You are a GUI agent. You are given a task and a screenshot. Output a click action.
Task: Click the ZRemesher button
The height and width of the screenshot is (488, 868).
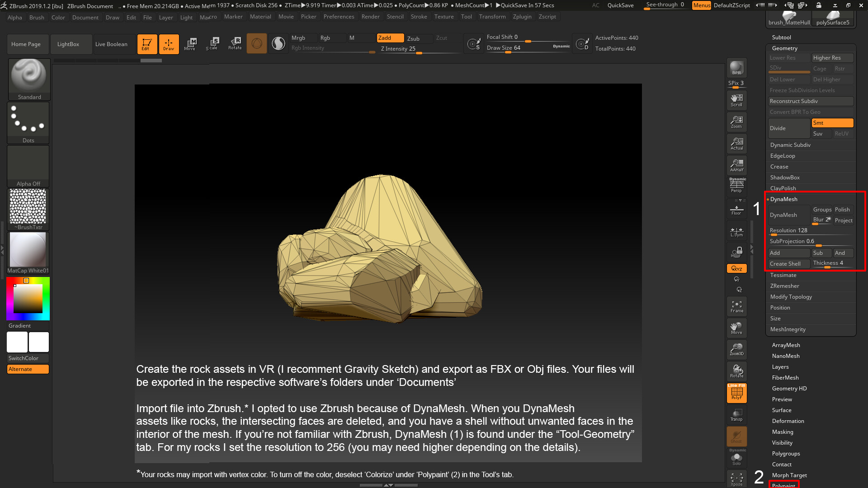(784, 286)
